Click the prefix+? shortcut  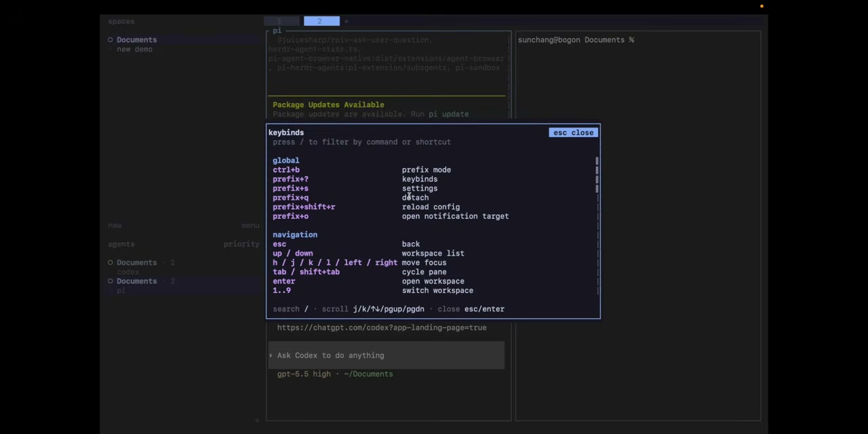click(x=290, y=179)
